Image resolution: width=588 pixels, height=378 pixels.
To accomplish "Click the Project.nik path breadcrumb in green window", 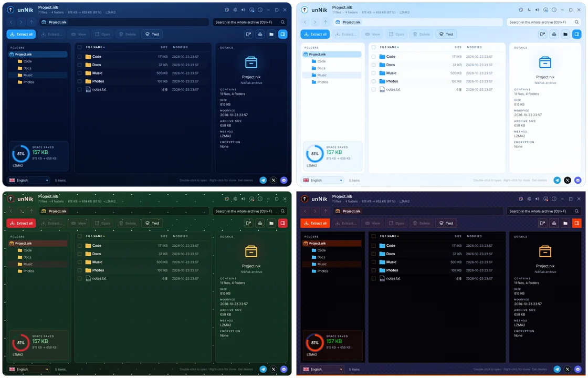I will click(58, 211).
